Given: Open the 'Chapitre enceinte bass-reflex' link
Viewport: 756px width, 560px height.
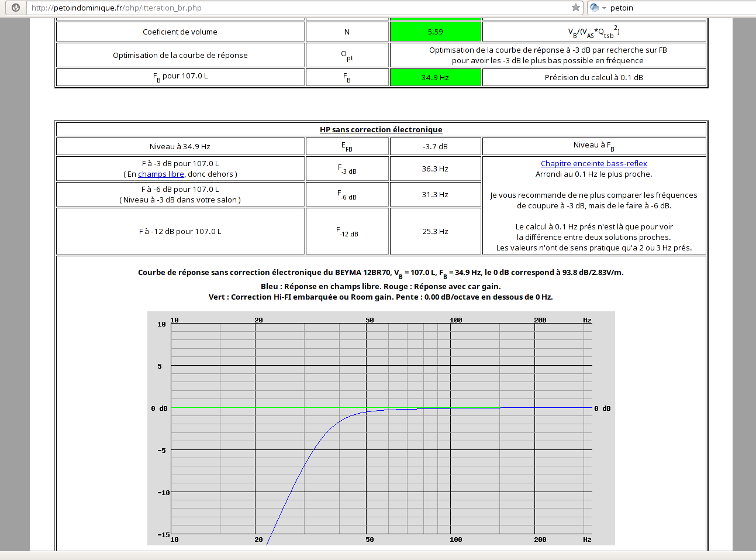Looking at the screenshot, I should point(593,164).
